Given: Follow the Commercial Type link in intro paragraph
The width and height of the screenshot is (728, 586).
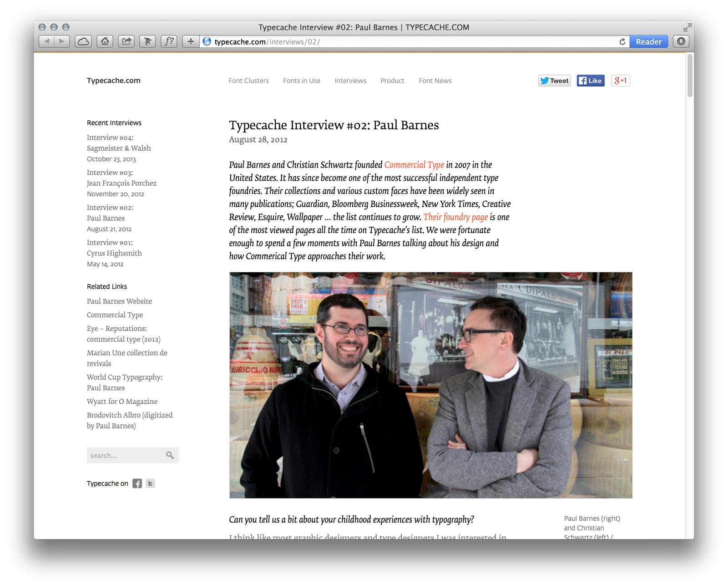Looking at the screenshot, I should pyautogui.click(x=414, y=165).
